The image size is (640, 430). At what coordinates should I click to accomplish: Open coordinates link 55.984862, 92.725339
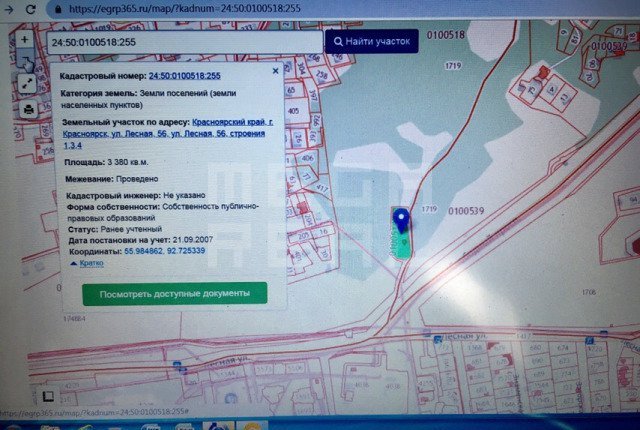point(164,250)
